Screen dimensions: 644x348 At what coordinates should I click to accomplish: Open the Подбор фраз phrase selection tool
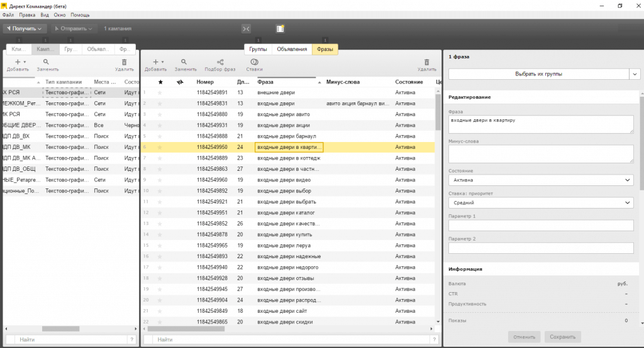click(220, 63)
